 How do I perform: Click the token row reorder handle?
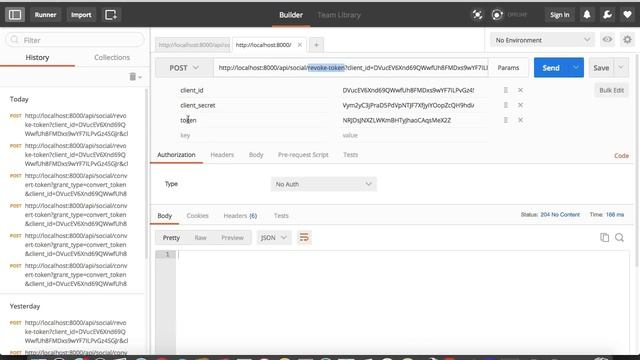pyautogui.click(x=506, y=120)
